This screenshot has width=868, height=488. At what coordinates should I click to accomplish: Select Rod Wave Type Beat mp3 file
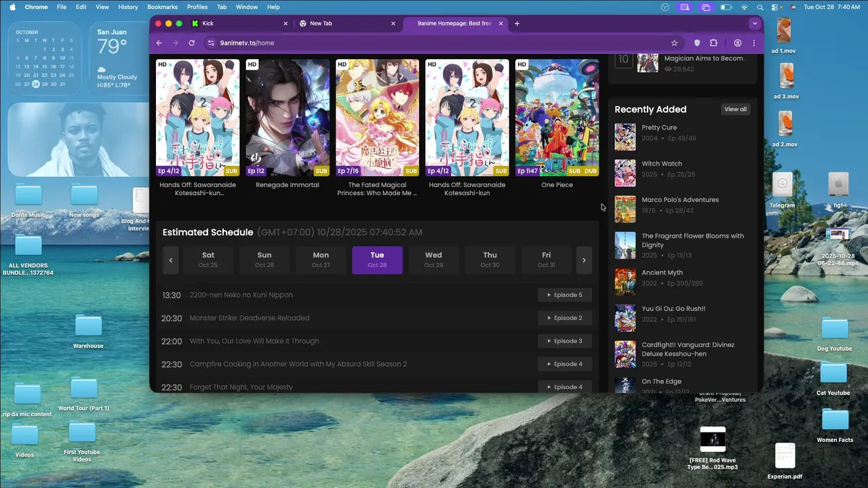click(713, 448)
